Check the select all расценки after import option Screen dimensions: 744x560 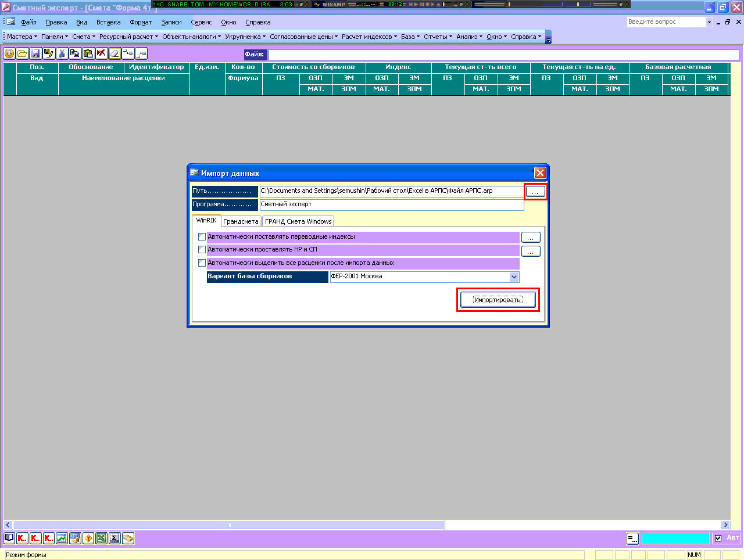(x=202, y=263)
